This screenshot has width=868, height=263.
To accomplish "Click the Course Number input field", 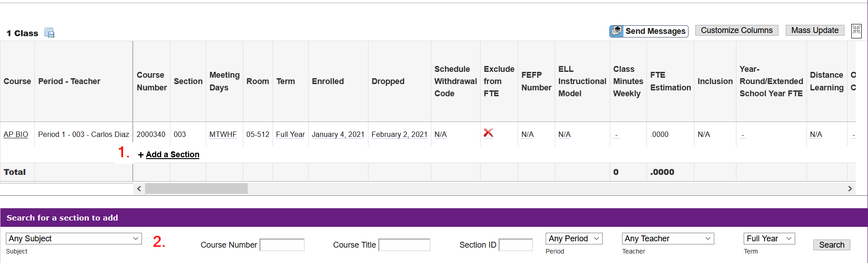I will coord(282,245).
